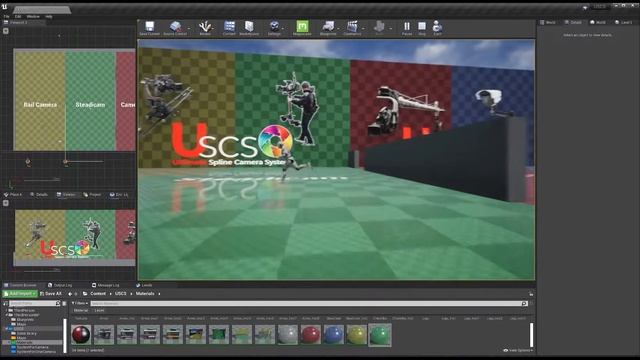Screen dimensions: 640x360
Task: Click the green Megascans toolbar icon
Action: point(302,27)
